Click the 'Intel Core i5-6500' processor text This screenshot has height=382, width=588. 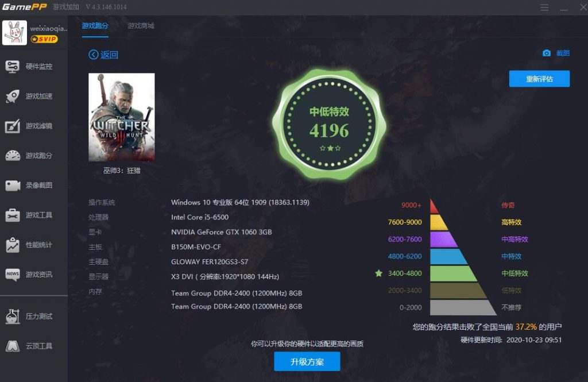click(200, 217)
